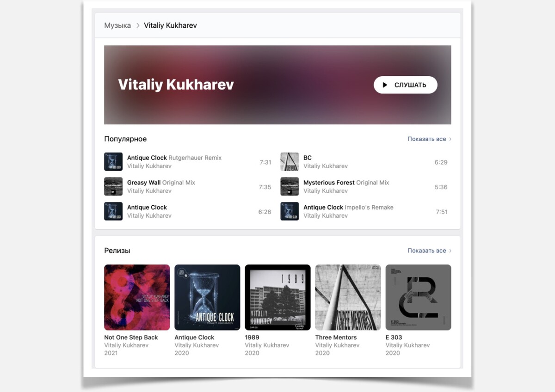Open the Antique Clock hourglass album cover

pyautogui.click(x=207, y=297)
